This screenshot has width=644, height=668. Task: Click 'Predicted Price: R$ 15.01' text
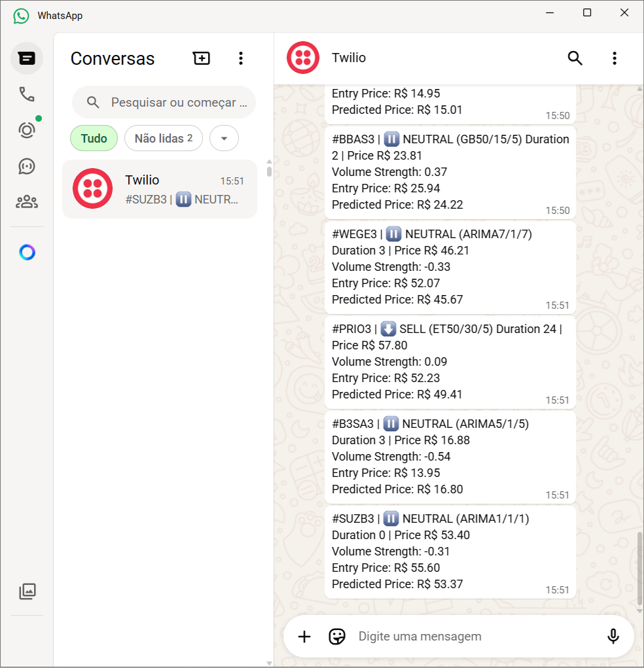click(x=397, y=110)
